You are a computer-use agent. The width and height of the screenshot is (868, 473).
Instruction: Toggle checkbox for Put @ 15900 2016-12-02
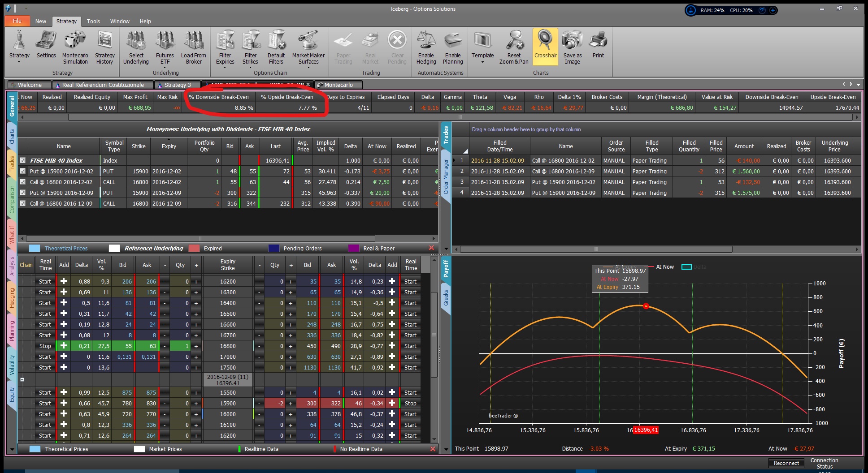pos(23,171)
